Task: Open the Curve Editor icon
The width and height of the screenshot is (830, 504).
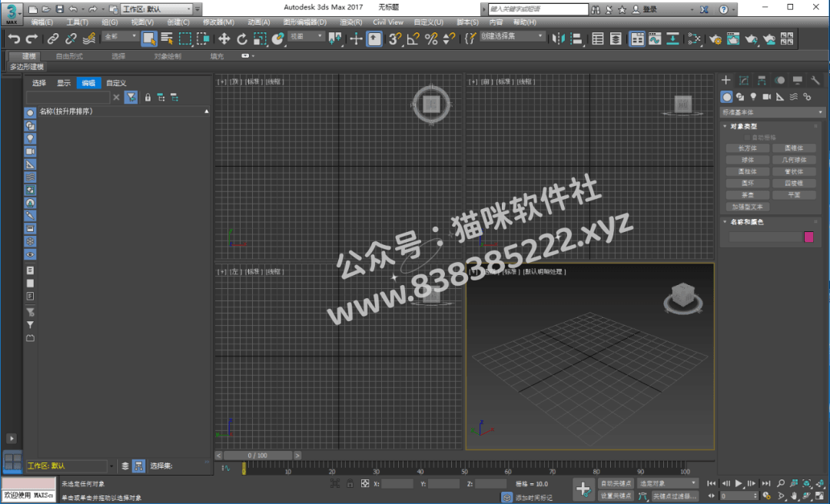Action: [655, 38]
